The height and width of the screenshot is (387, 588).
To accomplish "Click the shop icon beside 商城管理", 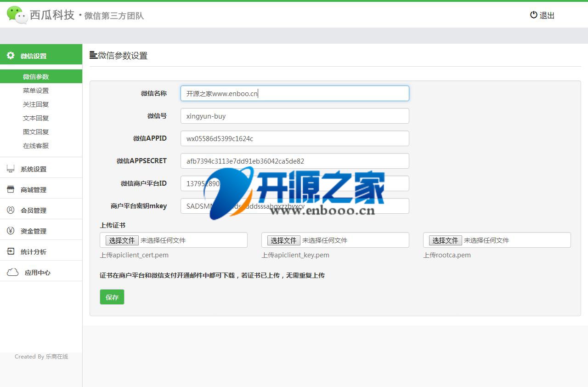I will pyautogui.click(x=11, y=189).
